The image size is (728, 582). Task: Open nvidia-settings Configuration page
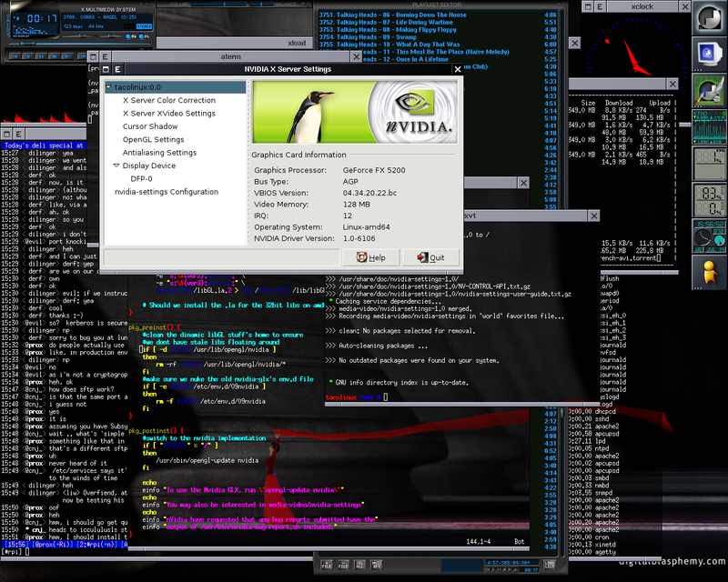pyautogui.click(x=167, y=192)
